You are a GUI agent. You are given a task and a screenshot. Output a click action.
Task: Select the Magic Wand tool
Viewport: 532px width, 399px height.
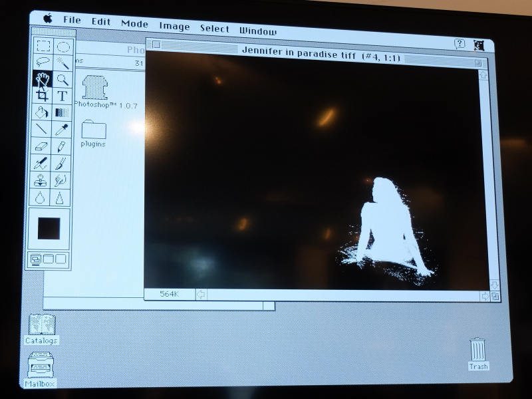63,63
